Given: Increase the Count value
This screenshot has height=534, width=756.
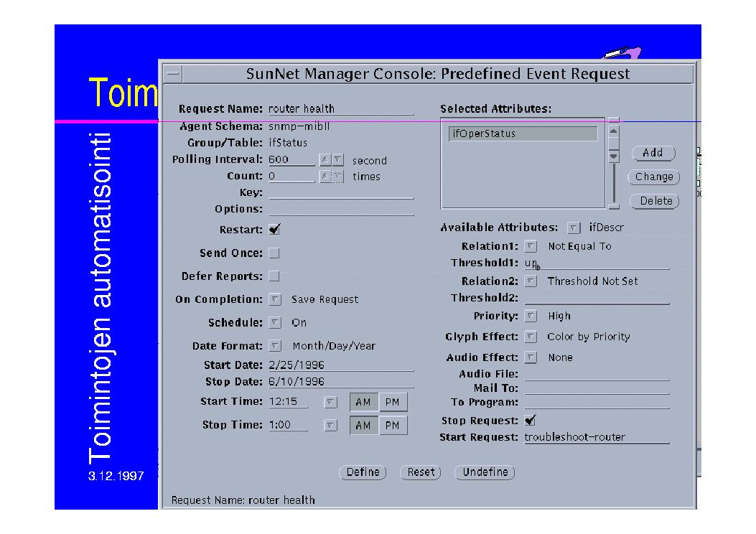Looking at the screenshot, I should point(325,177).
